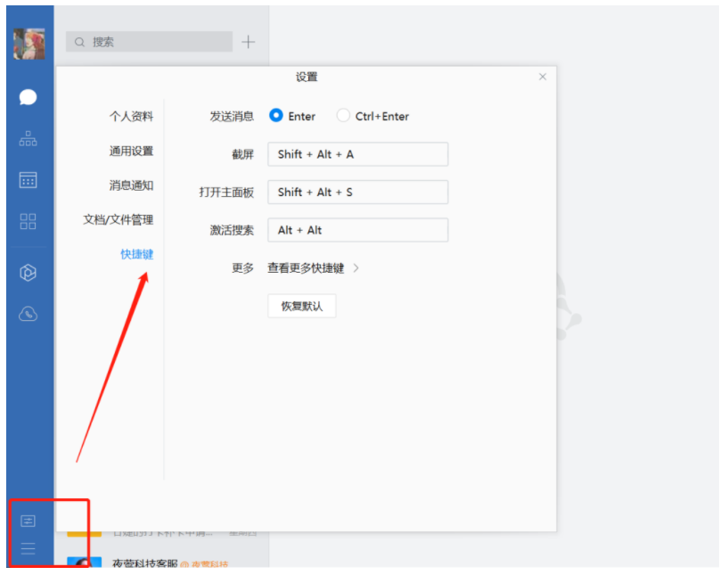Open the calendar icon in sidebar
728x575 pixels.
pos(28,180)
